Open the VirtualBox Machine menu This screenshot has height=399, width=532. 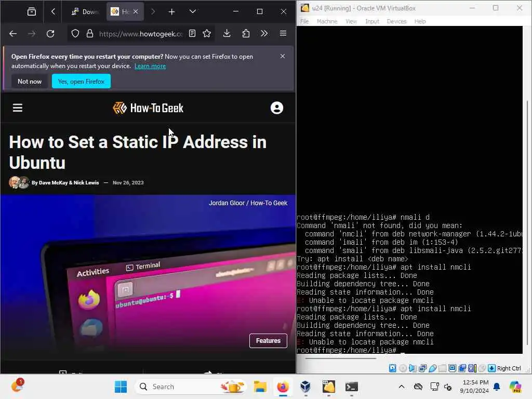[x=327, y=21]
